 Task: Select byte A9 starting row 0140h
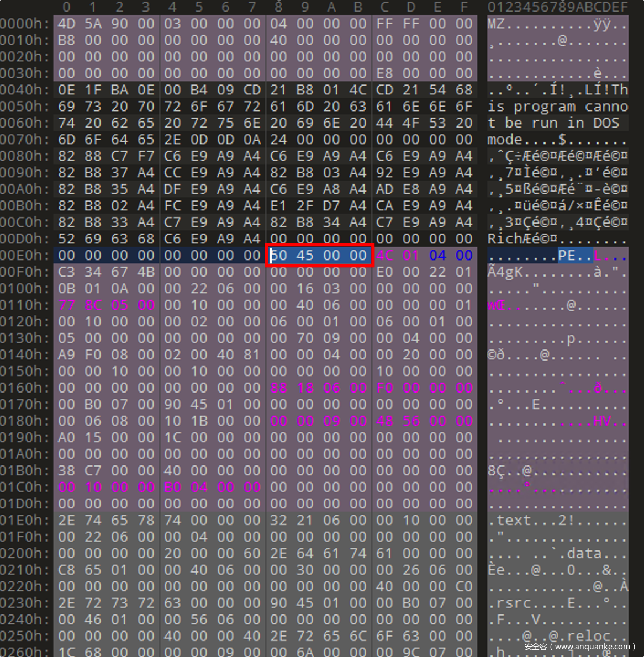pyautogui.click(x=67, y=355)
